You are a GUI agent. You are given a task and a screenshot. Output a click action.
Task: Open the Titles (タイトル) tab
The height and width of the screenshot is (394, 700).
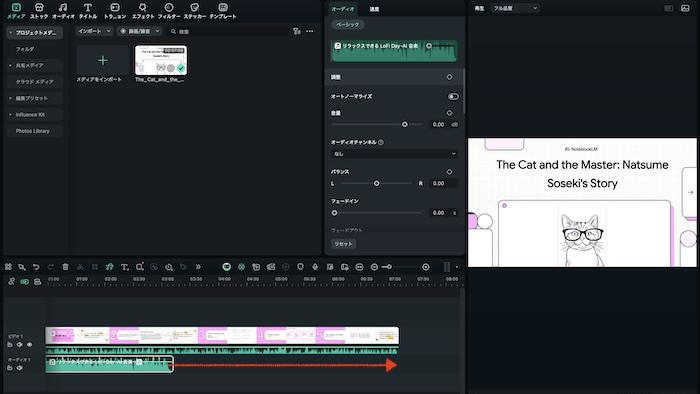point(88,11)
